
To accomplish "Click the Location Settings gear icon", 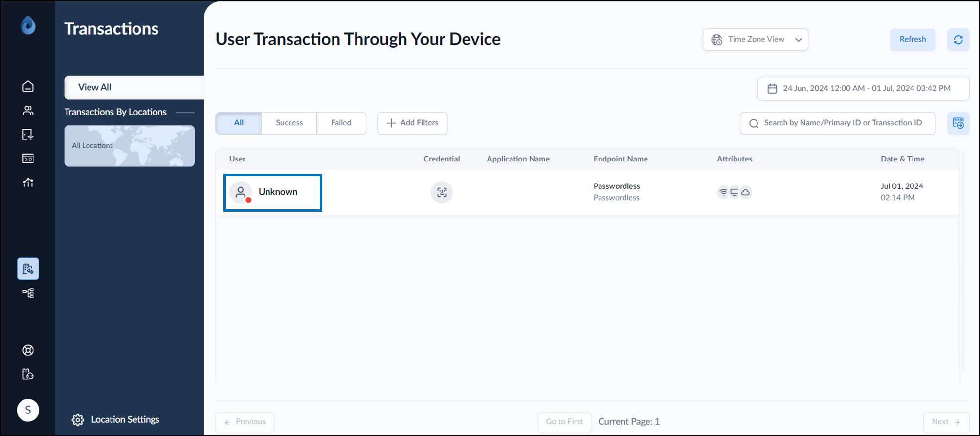I will pyautogui.click(x=78, y=420).
